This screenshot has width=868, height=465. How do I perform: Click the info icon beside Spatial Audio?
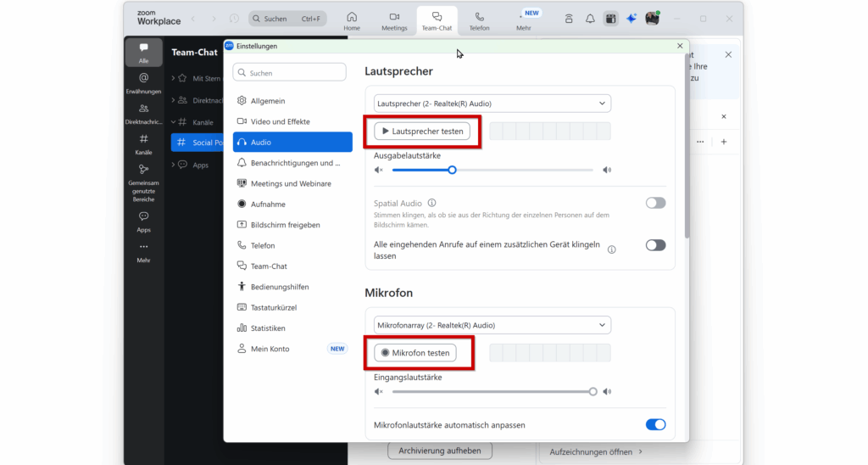click(432, 204)
